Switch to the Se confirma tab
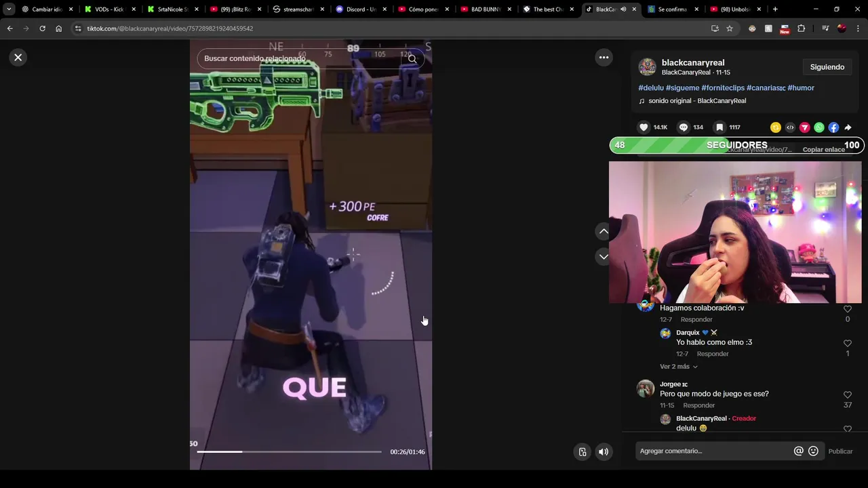 pyautogui.click(x=671, y=9)
